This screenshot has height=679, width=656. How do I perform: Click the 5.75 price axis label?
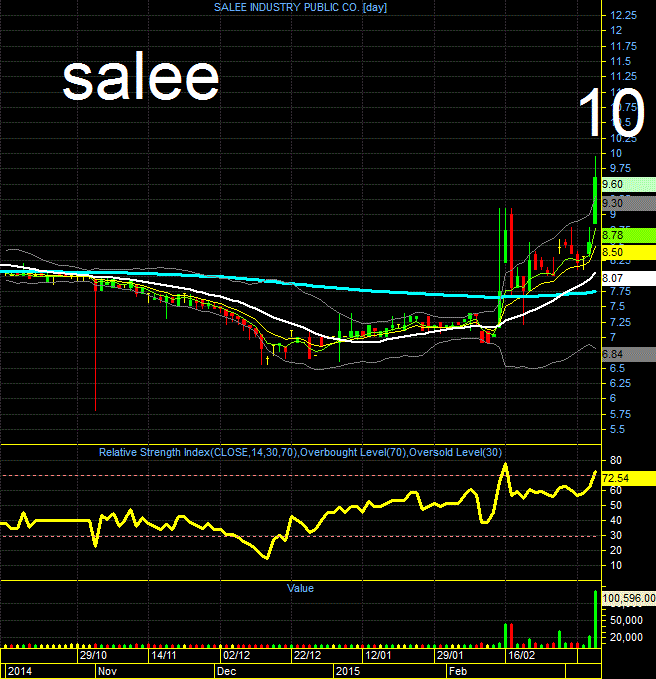[x=620, y=414]
